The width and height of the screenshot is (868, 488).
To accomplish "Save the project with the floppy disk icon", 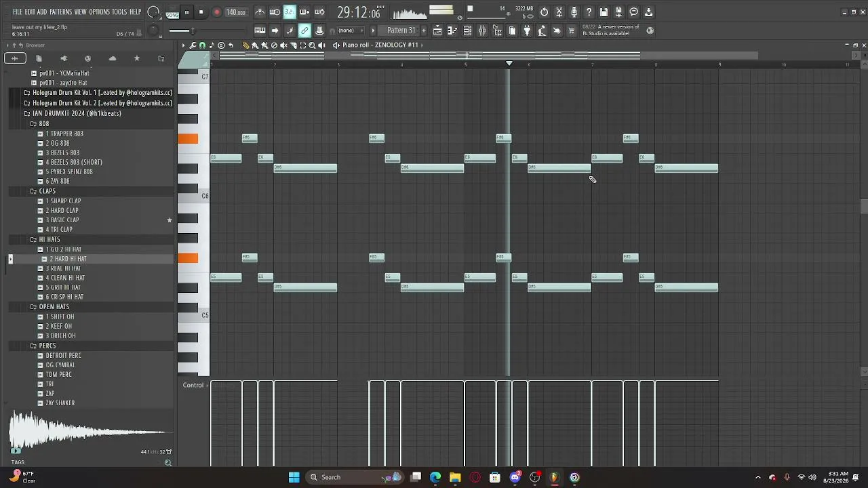I will (x=604, y=12).
